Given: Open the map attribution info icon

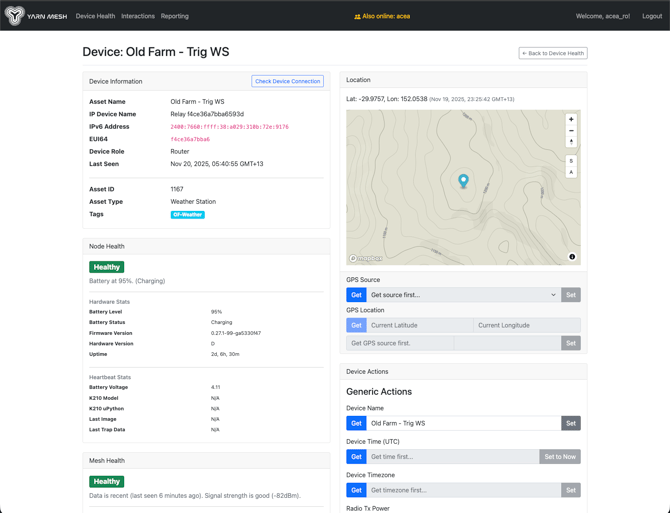Looking at the screenshot, I should click(x=572, y=257).
